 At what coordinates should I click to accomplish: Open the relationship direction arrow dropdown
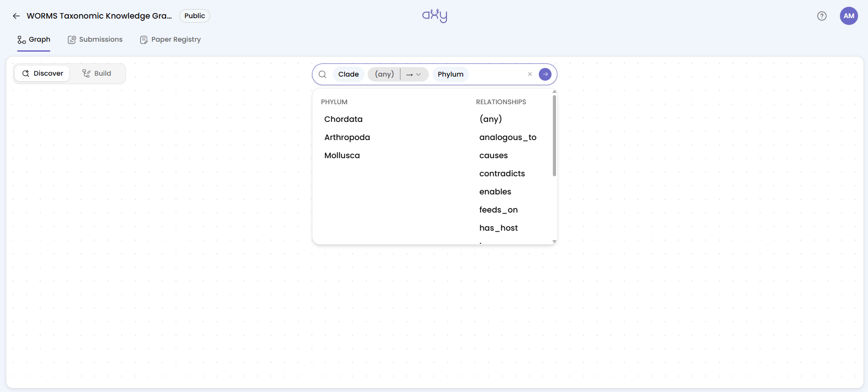[414, 74]
